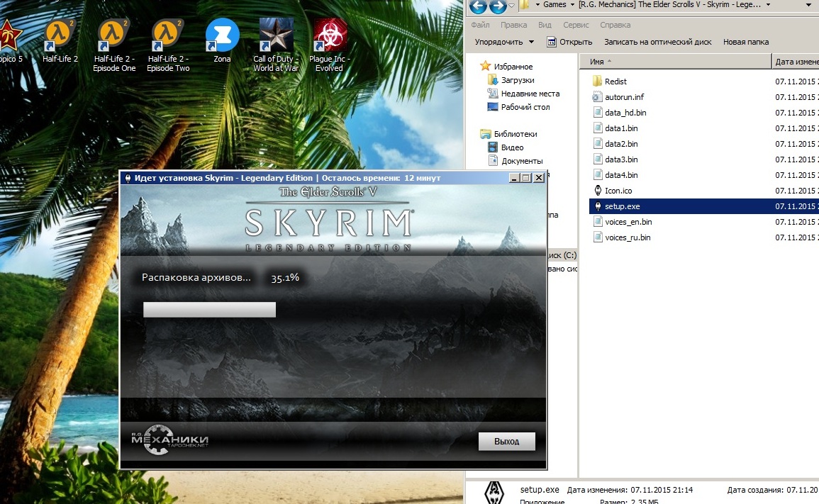Open the Упорядочить dropdown

pyautogui.click(x=504, y=42)
